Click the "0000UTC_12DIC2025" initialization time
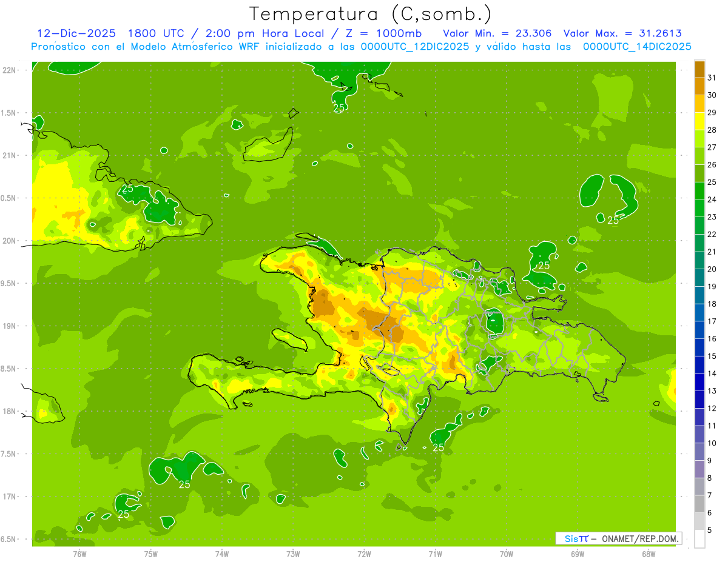This screenshot has width=728, height=562. point(415,47)
